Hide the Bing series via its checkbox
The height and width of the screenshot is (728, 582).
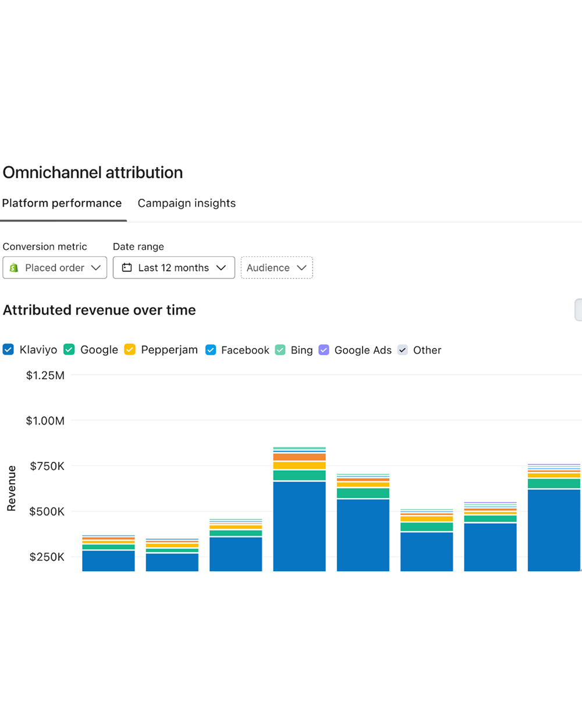pyautogui.click(x=280, y=350)
